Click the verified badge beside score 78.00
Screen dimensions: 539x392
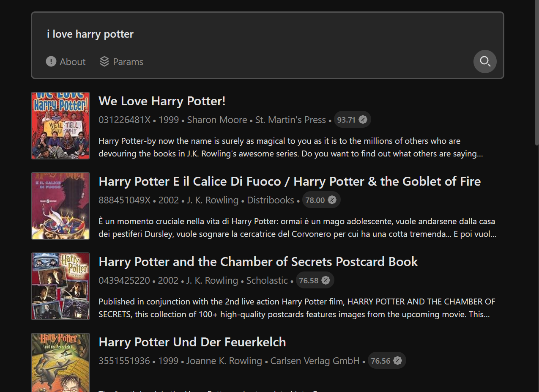pos(332,200)
